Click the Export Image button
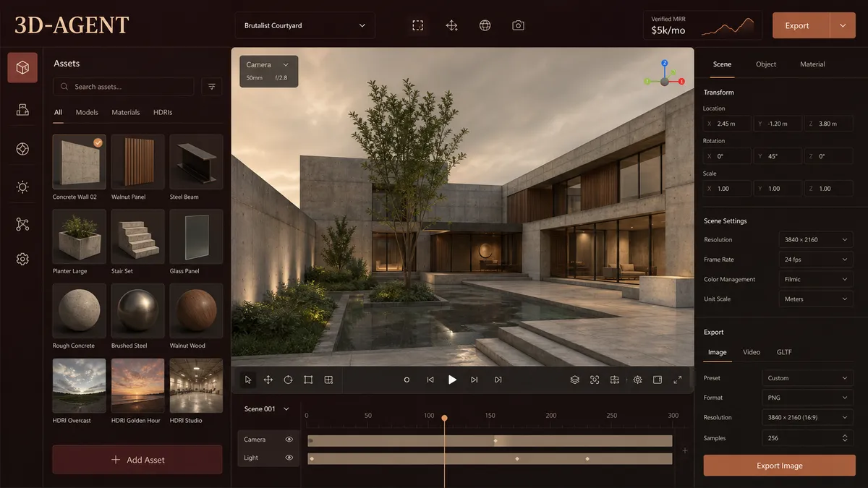The width and height of the screenshot is (868, 488). [x=780, y=466]
